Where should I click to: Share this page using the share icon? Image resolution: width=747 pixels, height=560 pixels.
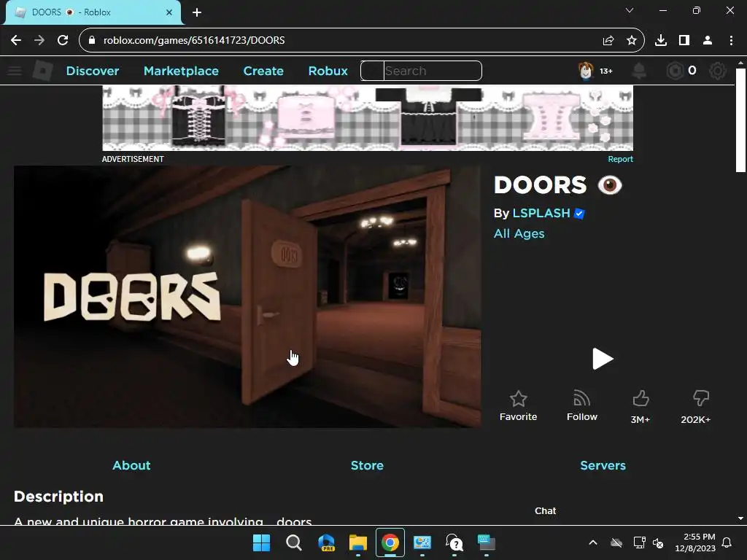tap(608, 41)
